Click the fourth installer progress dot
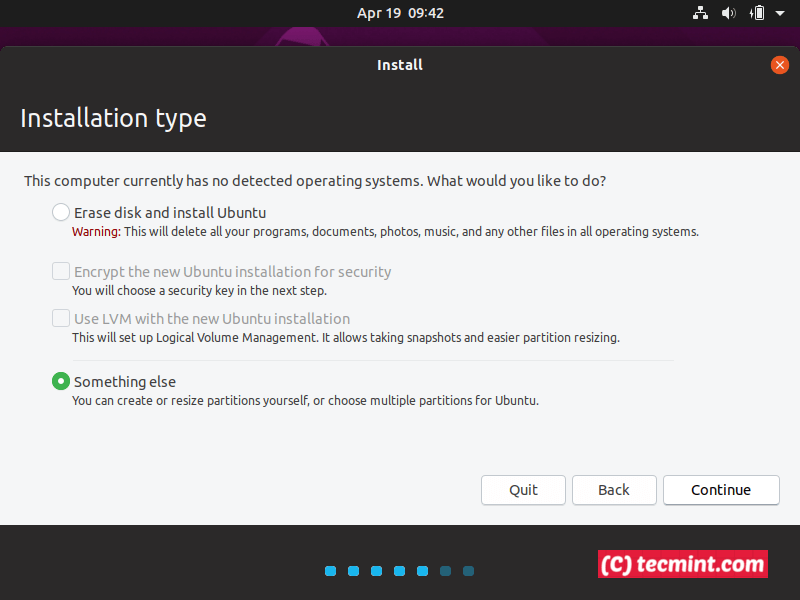Viewport: 800px width, 600px height. click(x=400, y=571)
